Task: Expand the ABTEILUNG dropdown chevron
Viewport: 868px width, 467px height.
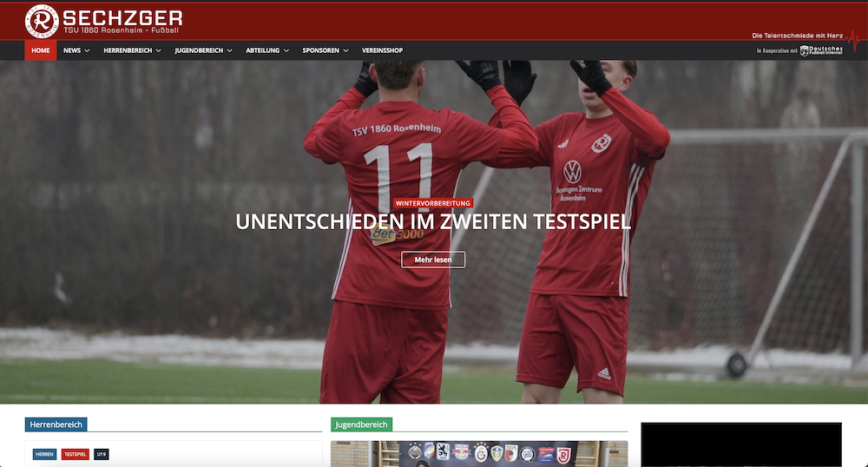Action: click(x=286, y=50)
